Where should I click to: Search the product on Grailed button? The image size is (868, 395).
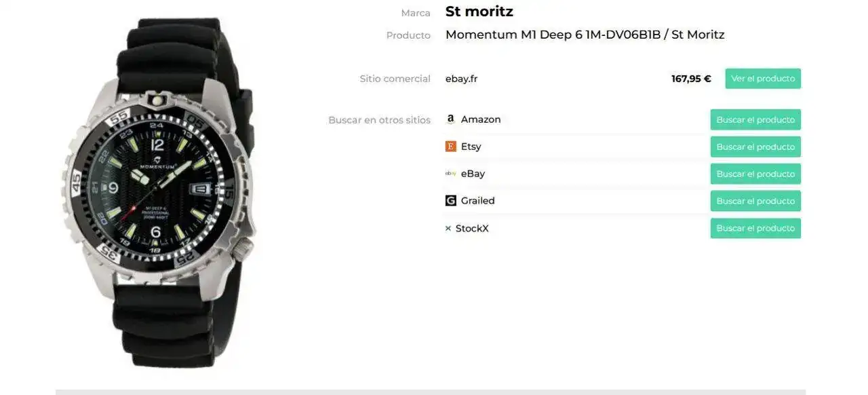(x=755, y=201)
